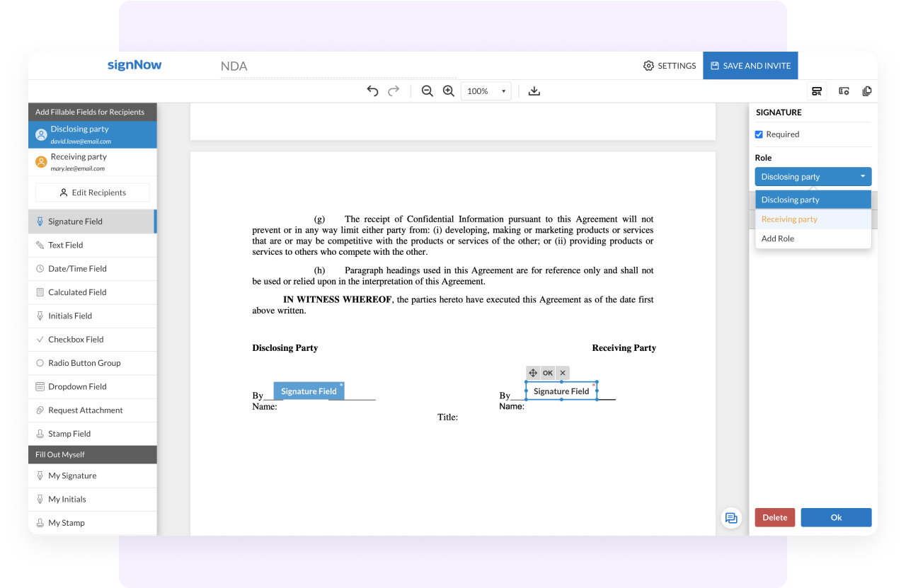Click the redo arrow icon
The image size is (906, 588).
394,91
